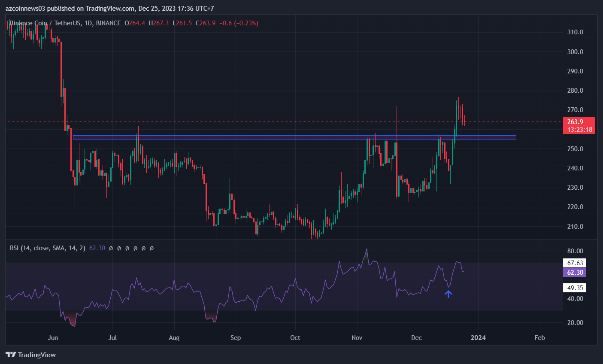Click the close value C263.9
This screenshot has height=364, width=603.
[x=206, y=23]
